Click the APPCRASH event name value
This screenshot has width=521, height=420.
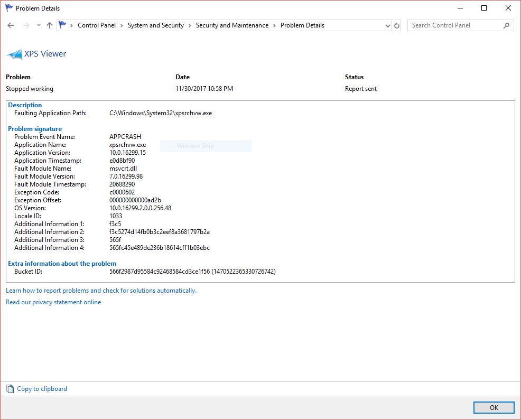click(x=125, y=137)
